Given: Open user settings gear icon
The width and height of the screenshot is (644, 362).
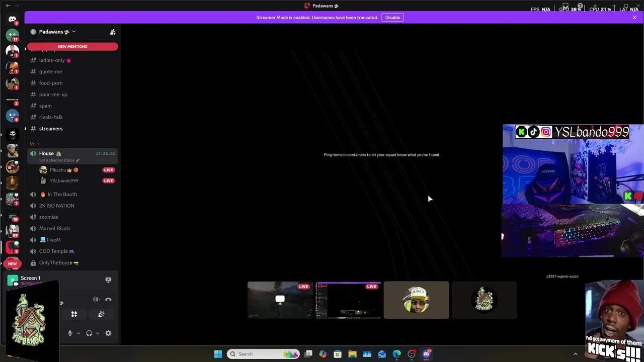Looking at the screenshot, I should [x=108, y=333].
